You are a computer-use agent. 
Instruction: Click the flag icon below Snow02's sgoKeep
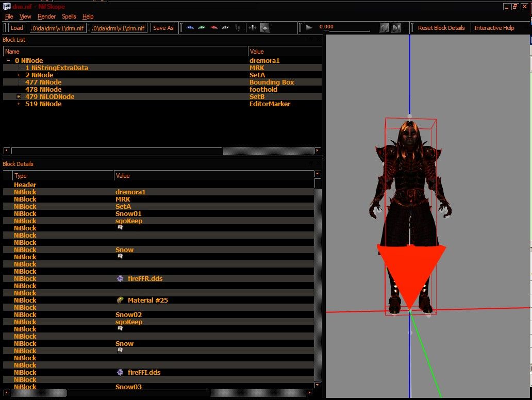point(120,328)
